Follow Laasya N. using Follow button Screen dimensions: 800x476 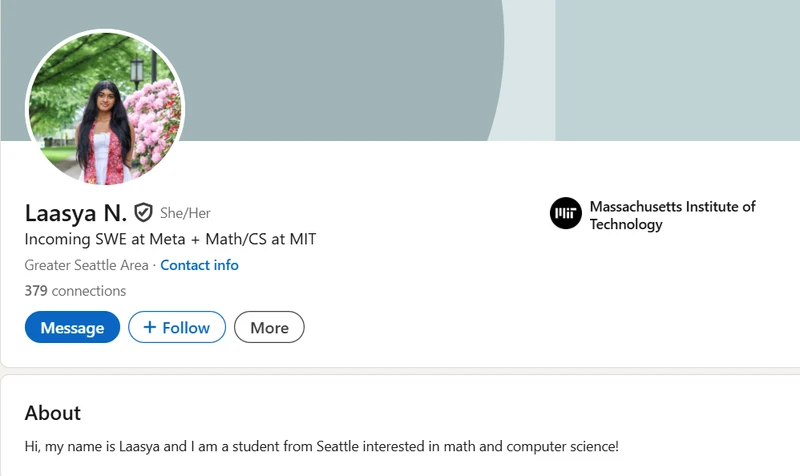(x=177, y=328)
